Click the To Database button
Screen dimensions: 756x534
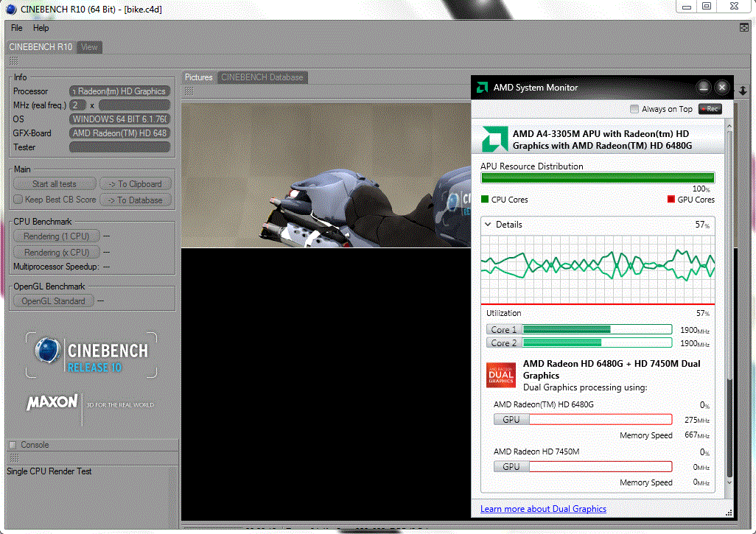(x=136, y=200)
